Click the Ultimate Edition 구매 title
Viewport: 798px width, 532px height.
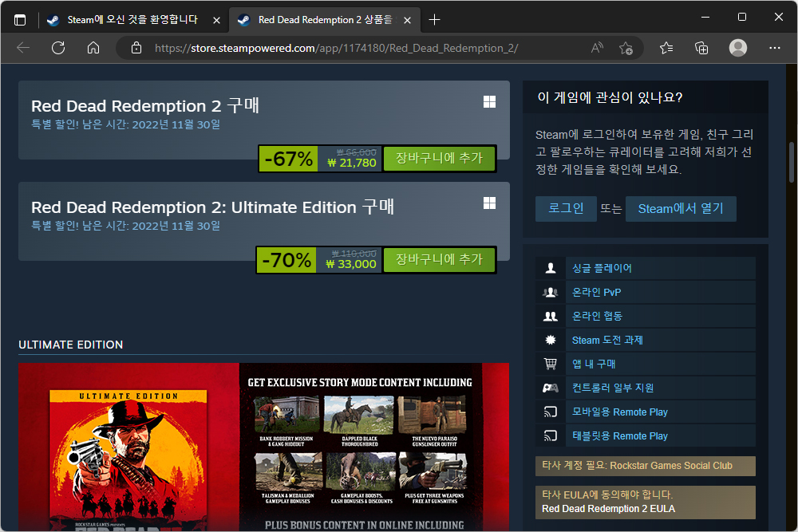pyautogui.click(x=212, y=207)
